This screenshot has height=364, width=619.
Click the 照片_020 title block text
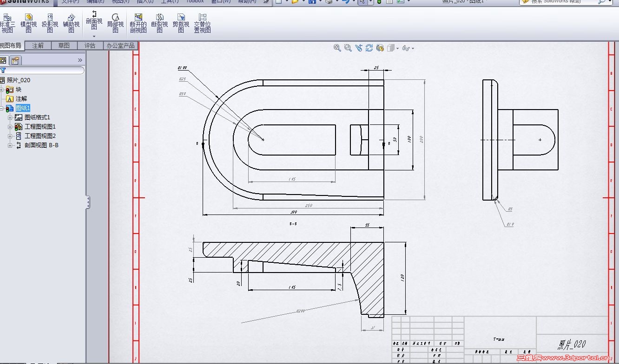pyautogui.click(x=572, y=344)
